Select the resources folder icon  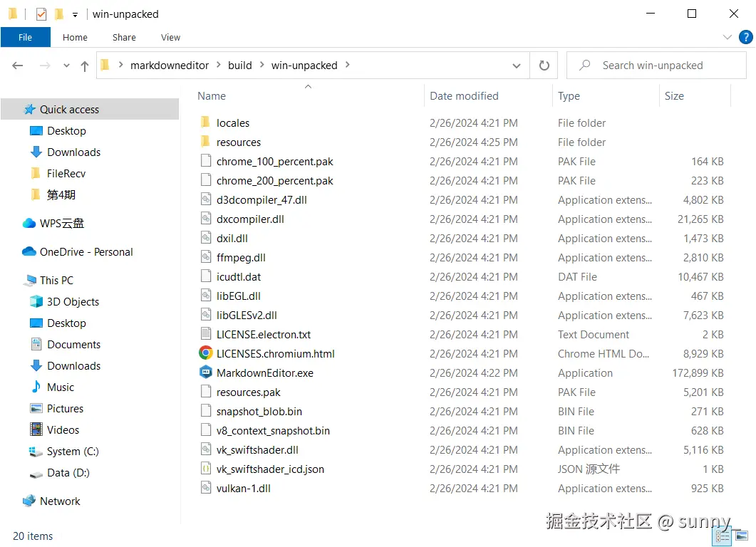[205, 142]
